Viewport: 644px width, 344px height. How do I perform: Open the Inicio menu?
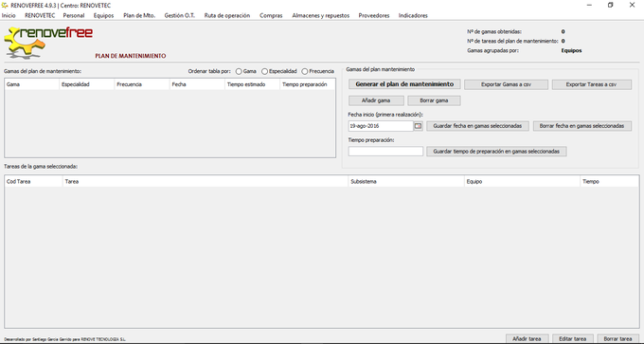pos(9,15)
